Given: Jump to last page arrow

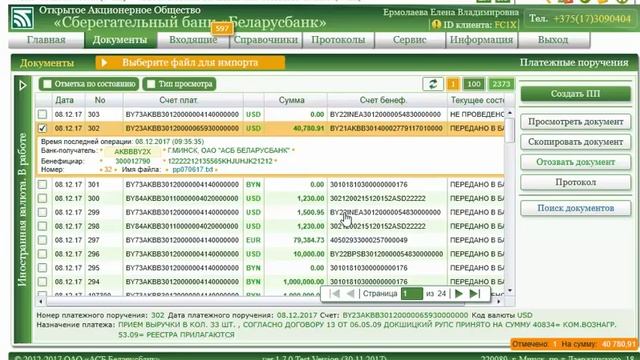Looking at the screenshot, I should point(474,293).
